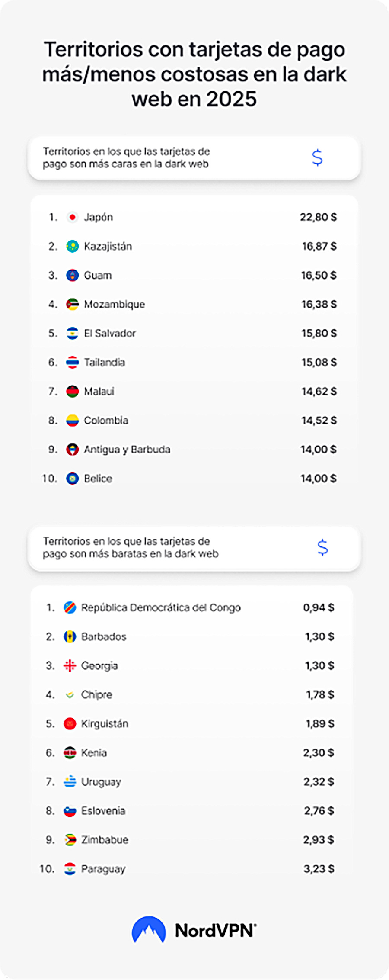The width and height of the screenshot is (389, 980).
Task: Click the Kenia flag icon
Action: point(70,752)
